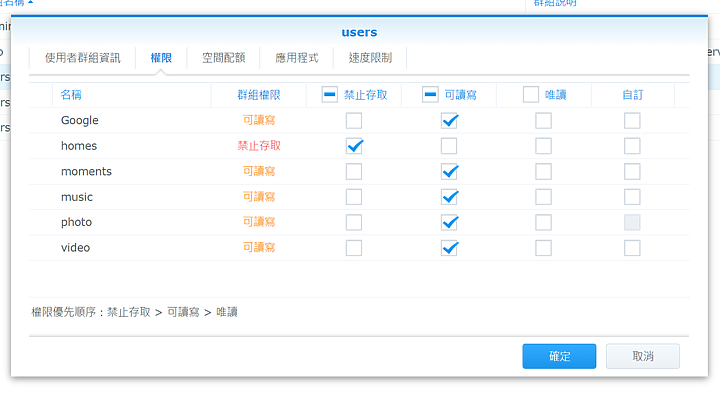Go to the 速度限制 tab
Screen dimensions: 720x397
[370, 58]
